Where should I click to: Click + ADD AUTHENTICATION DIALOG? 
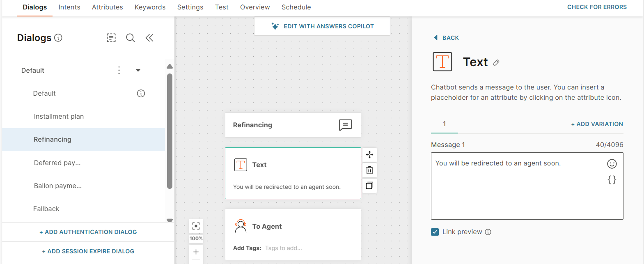coord(88,232)
